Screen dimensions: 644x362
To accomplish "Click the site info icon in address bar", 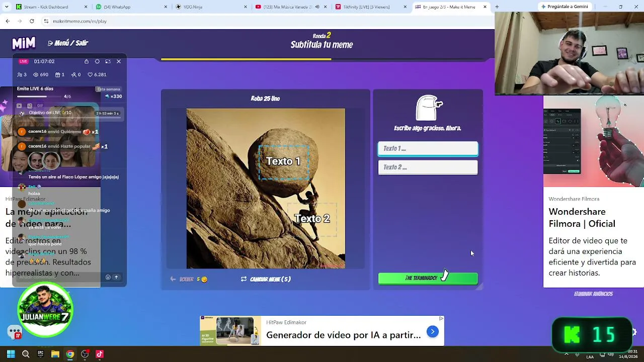I will [46, 21].
